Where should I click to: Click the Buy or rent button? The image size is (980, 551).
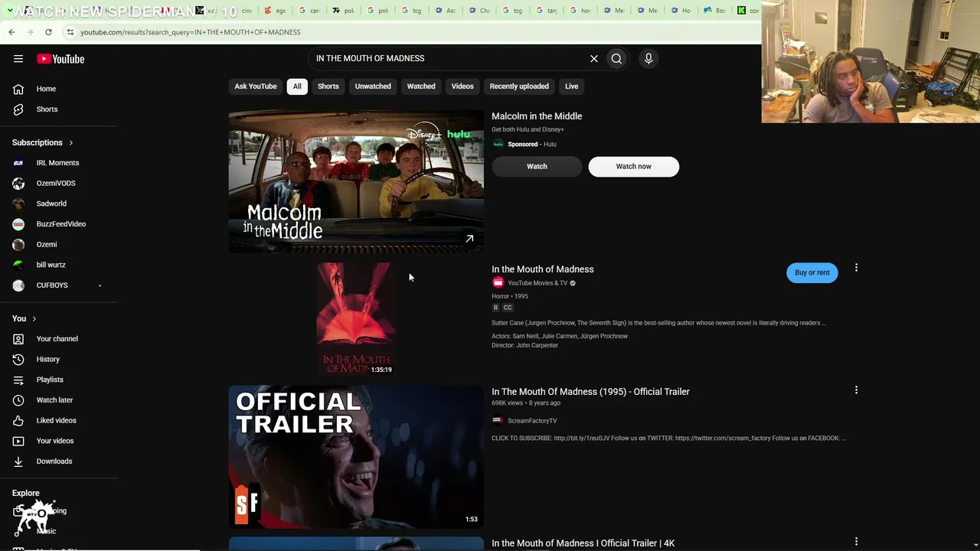tap(812, 272)
